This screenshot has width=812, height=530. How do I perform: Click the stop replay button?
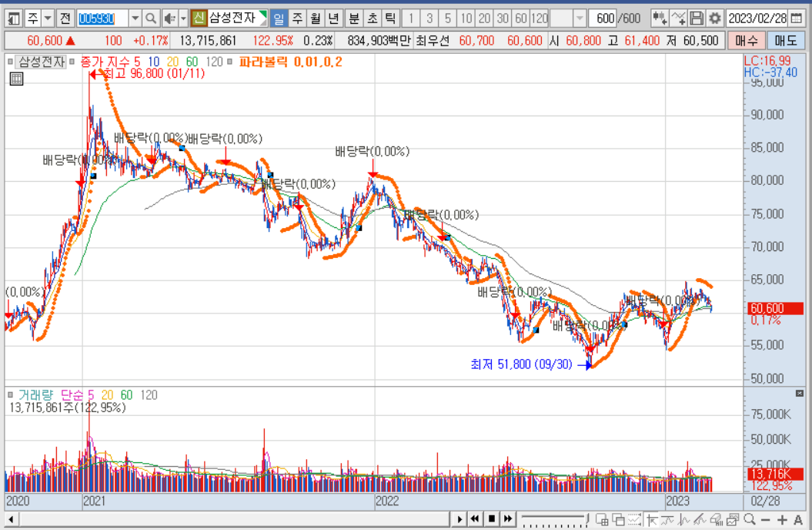pyautogui.click(x=492, y=519)
